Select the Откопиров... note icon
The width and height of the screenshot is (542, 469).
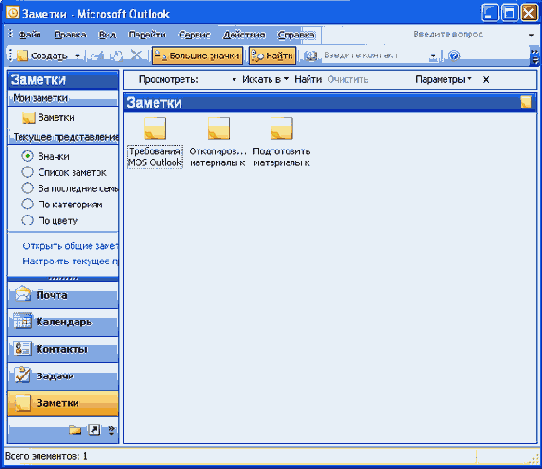218,129
